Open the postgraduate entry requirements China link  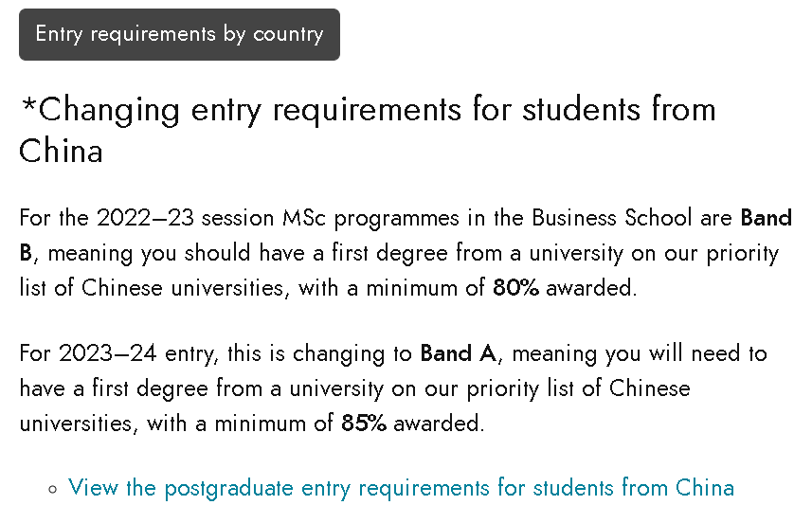(402, 488)
